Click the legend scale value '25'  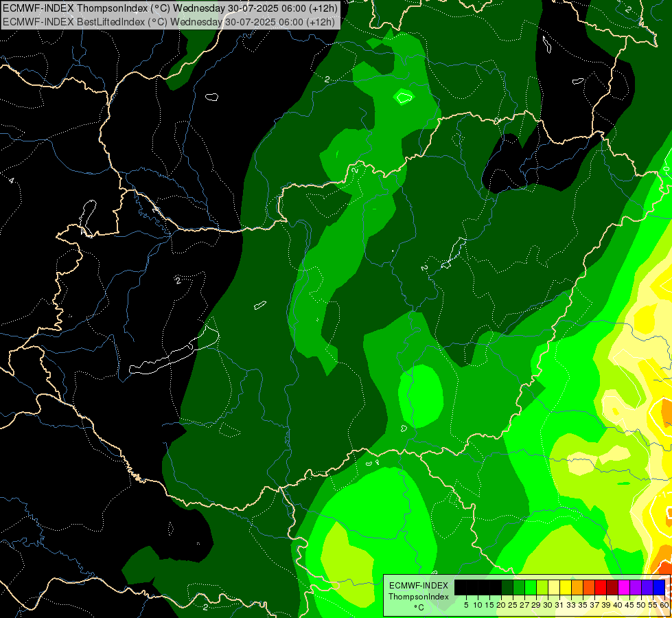coord(513,605)
